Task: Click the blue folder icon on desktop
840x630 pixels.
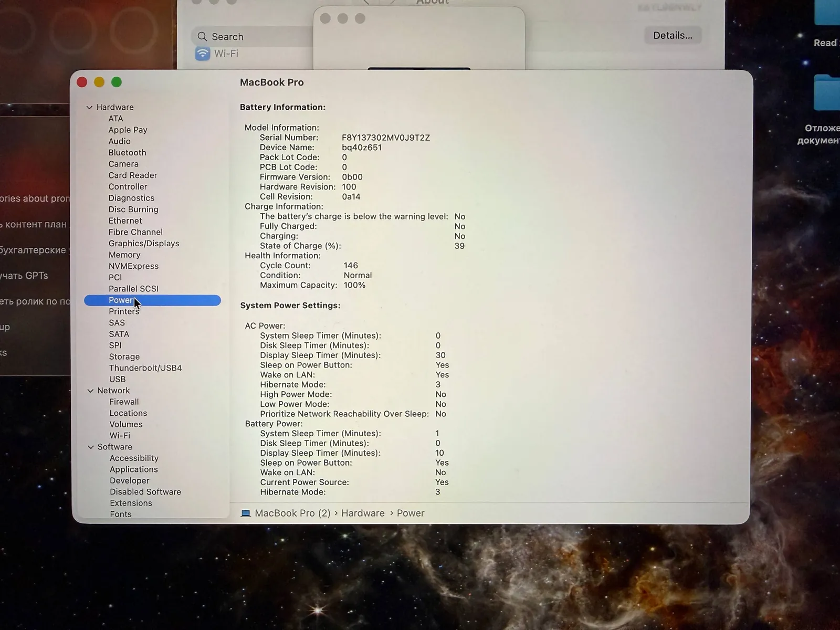Action: click(x=827, y=93)
